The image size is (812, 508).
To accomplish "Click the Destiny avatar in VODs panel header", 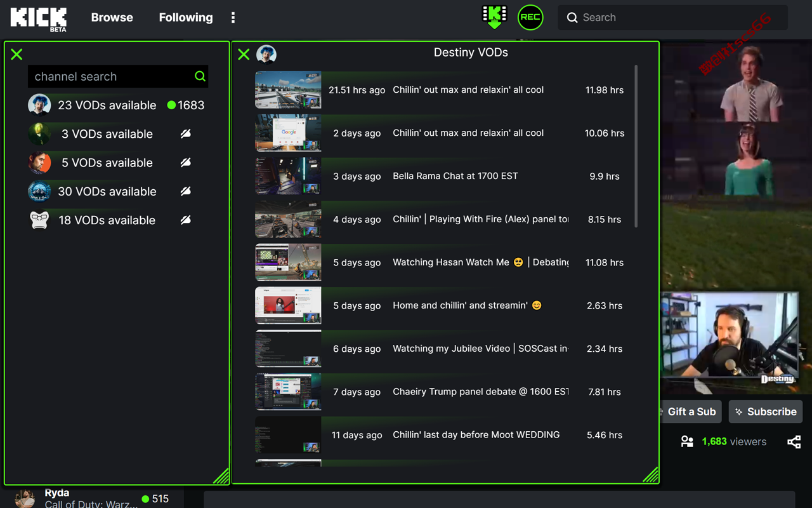I will tap(266, 55).
